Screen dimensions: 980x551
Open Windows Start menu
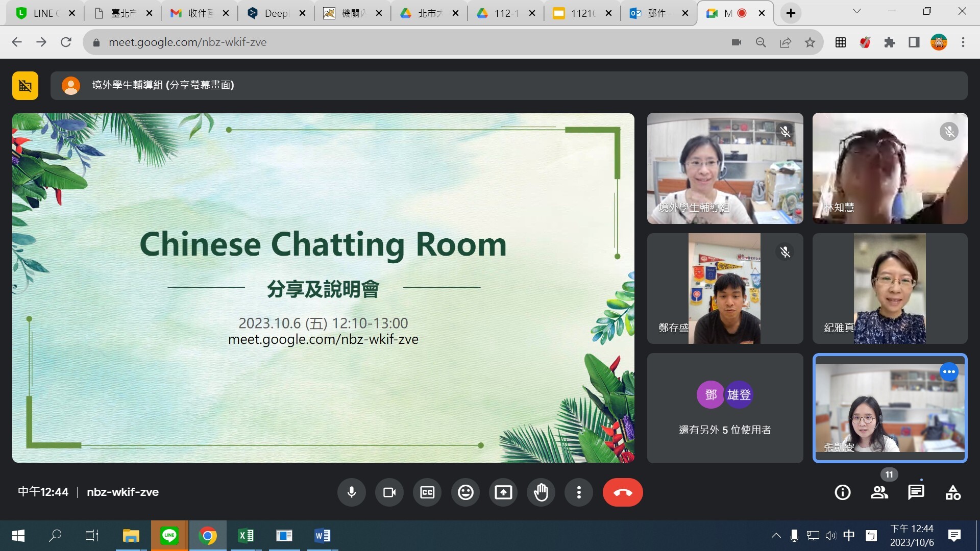tap(18, 536)
